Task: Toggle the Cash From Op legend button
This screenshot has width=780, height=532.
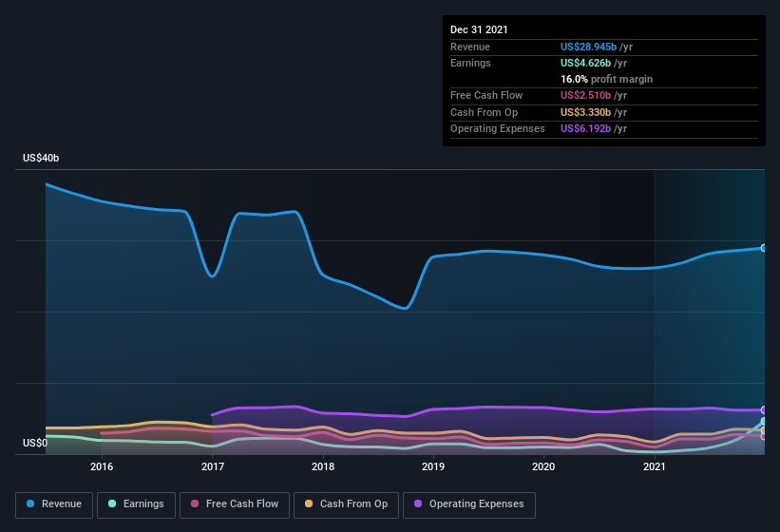Action: [x=346, y=504]
